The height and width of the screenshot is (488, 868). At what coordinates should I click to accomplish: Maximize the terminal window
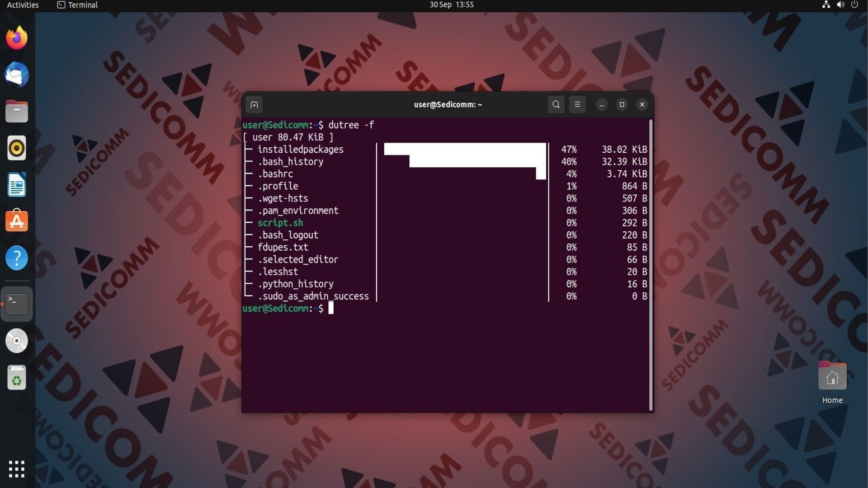pos(622,104)
